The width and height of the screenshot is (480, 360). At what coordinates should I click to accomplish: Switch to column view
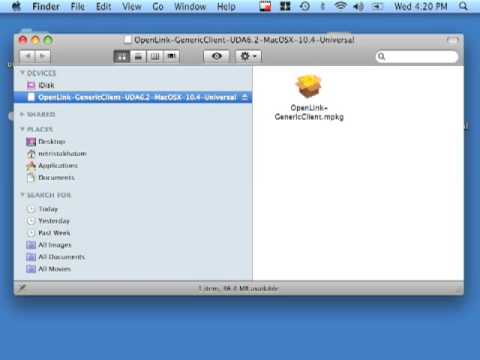click(155, 56)
